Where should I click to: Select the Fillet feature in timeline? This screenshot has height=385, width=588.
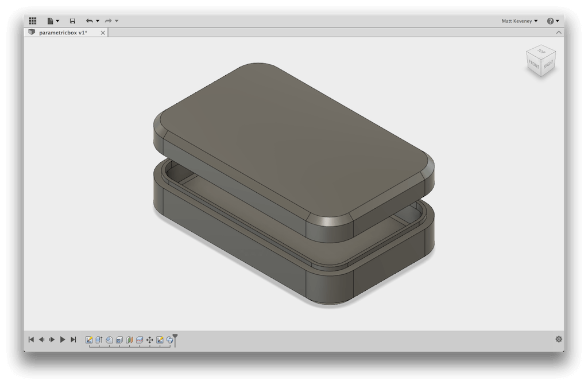click(109, 340)
